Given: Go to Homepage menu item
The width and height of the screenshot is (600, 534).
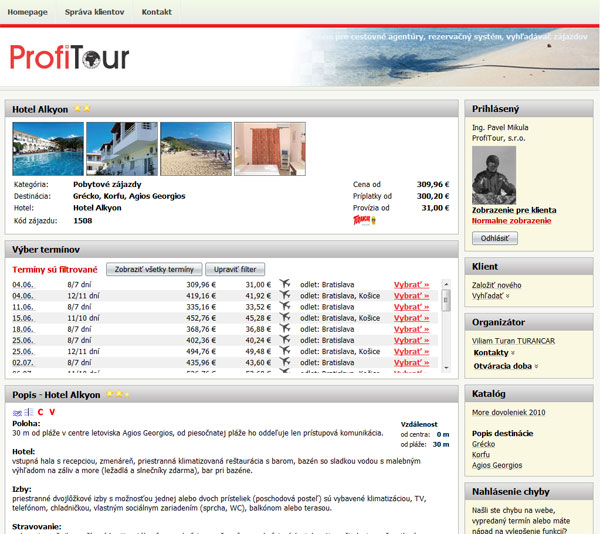Looking at the screenshot, I should 28,12.
